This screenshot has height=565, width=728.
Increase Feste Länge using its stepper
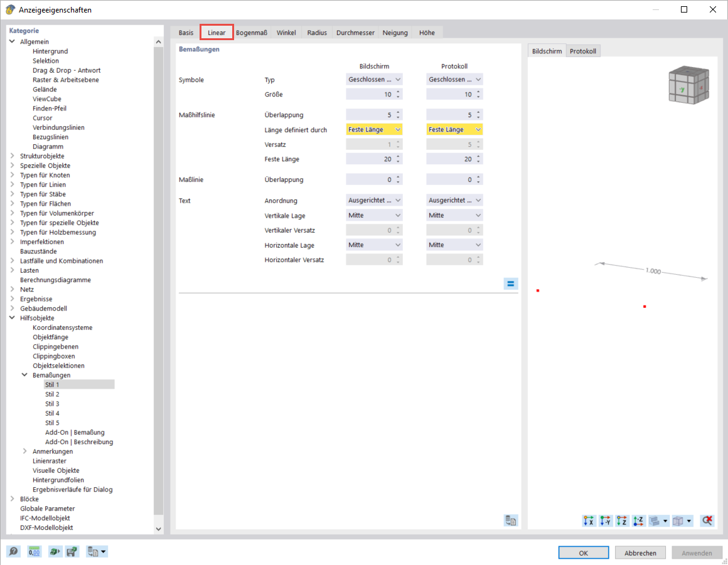coord(399,156)
